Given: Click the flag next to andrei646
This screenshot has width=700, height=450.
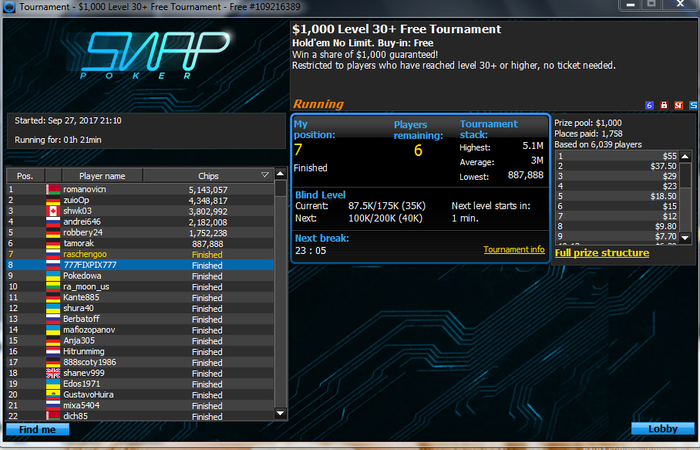Looking at the screenshot, I should pos(53,222).
